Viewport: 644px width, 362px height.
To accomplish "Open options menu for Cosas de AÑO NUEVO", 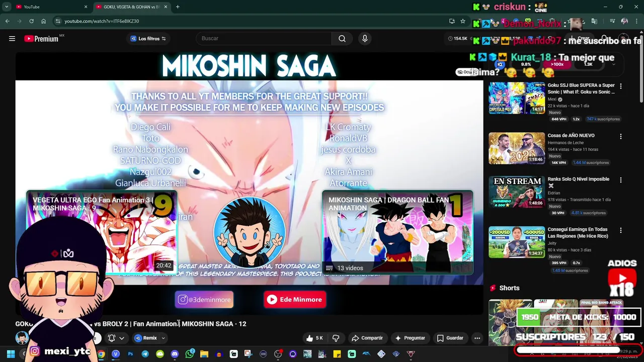I will 620,136.
